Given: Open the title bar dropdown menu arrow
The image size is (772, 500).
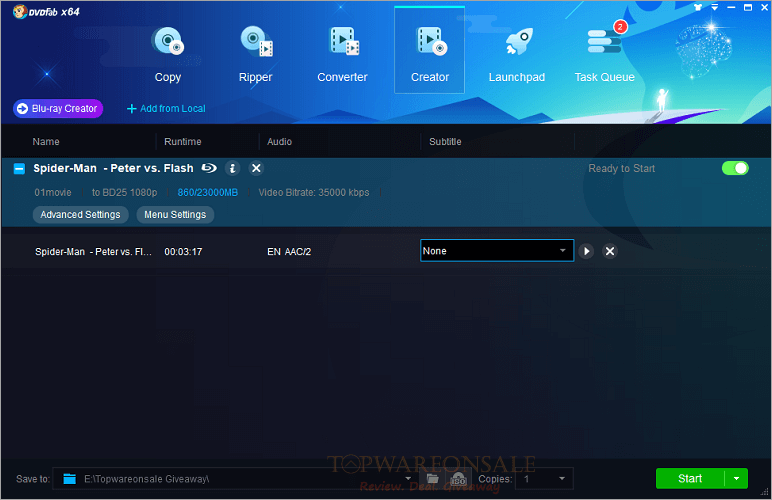Looking at the screenshot, I should 714,7.
